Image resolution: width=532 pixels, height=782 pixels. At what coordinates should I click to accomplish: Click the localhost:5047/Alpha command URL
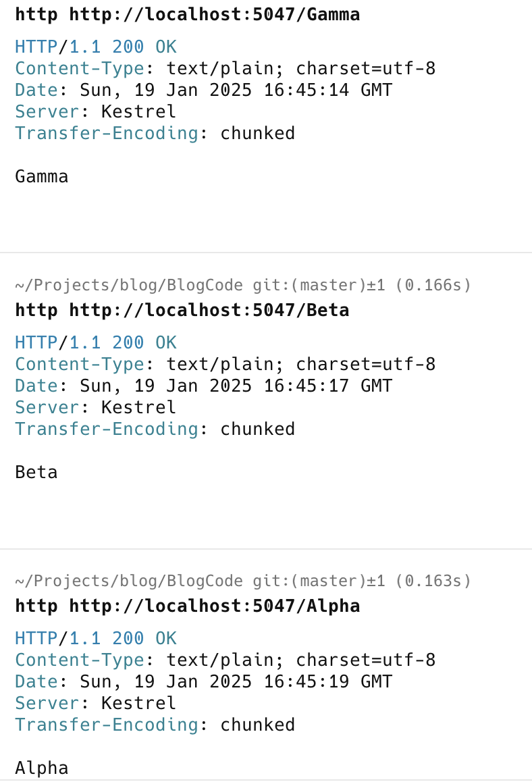click(x=215, y=606)
